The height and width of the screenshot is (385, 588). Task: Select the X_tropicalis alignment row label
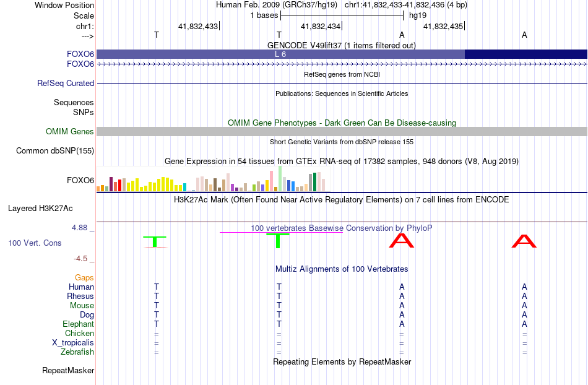(73, 343)
